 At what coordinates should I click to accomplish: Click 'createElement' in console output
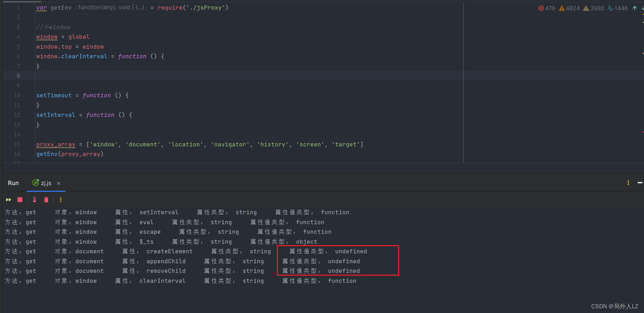click(x=170, y=251)
